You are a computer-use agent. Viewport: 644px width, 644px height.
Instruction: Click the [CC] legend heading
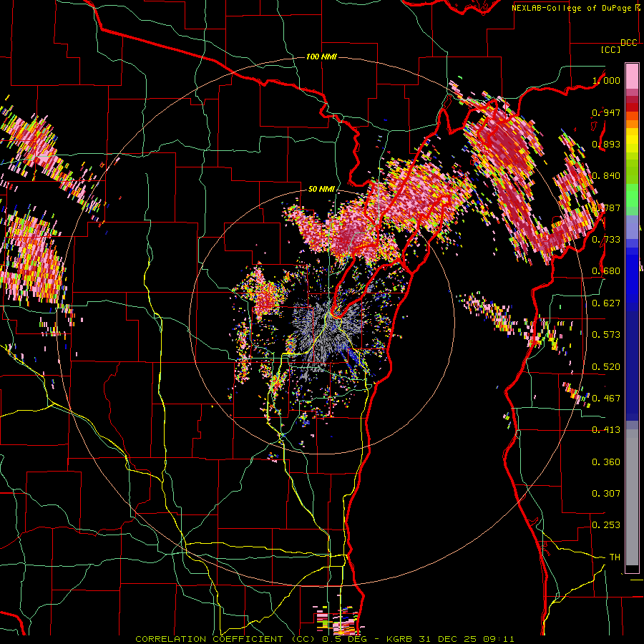(x=610, y=49)
